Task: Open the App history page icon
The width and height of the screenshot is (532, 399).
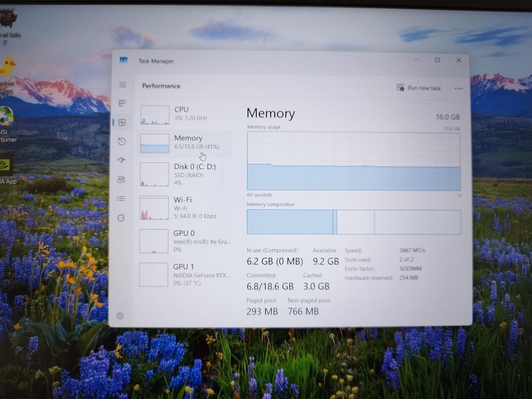Action: tap(122, 141)
